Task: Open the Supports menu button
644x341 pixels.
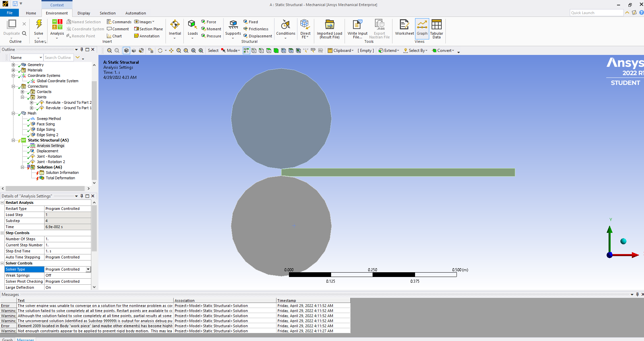Action: click(x=233, y=29)
